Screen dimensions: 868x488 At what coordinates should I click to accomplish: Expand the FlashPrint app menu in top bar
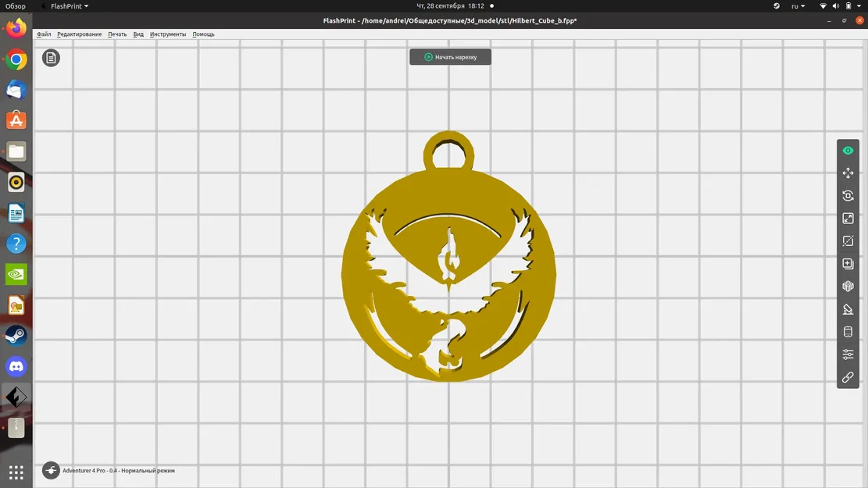(65, 6)
